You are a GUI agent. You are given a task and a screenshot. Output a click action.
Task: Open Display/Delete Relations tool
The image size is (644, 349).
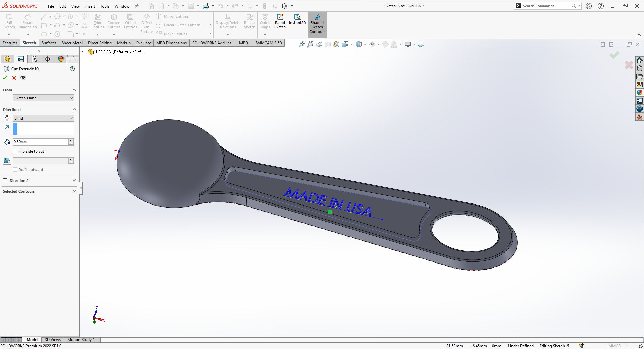(x=228, y=21)
